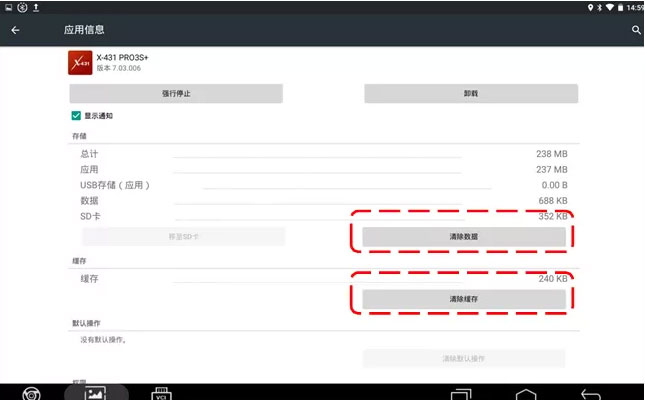Click the 总计 storage row label
This screenshot has width=645, height=401.
[x=89, y=154]
